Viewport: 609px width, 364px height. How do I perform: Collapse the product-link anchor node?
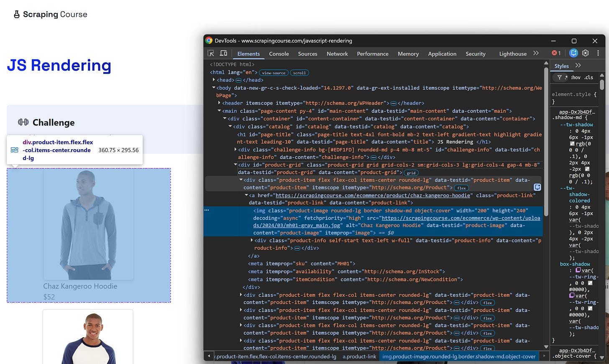246,195
